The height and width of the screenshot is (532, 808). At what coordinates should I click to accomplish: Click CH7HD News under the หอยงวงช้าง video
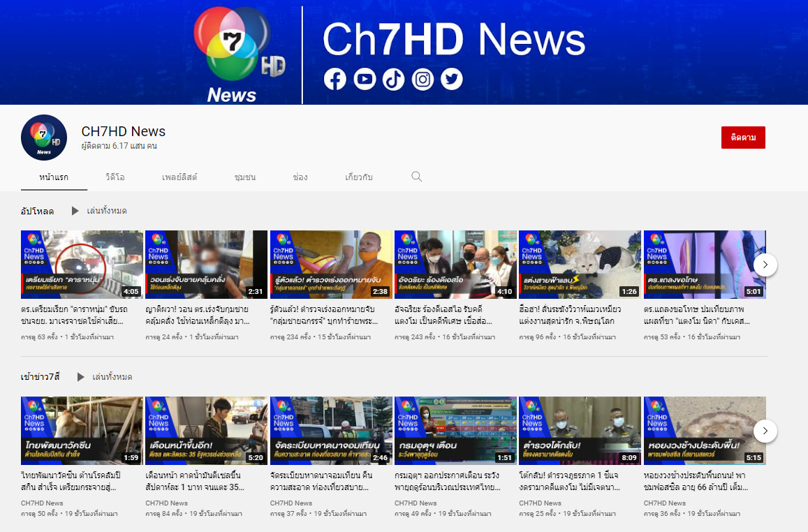point(665,503)
